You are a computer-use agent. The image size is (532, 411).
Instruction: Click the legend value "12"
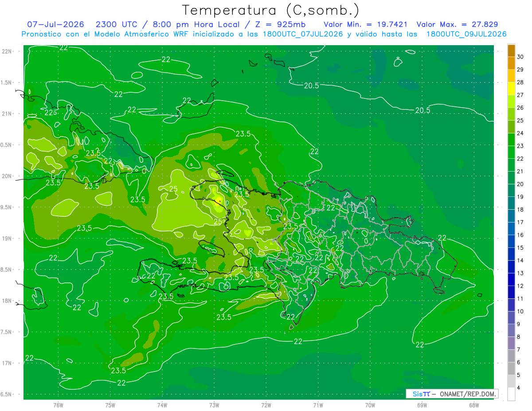click(x=520, y=286)
